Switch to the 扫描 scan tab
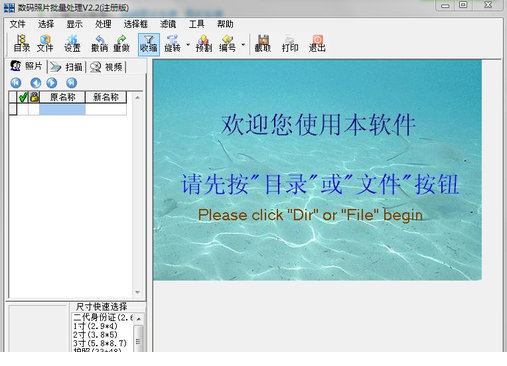This screenshot has width=507, height=366. (66, 67)
